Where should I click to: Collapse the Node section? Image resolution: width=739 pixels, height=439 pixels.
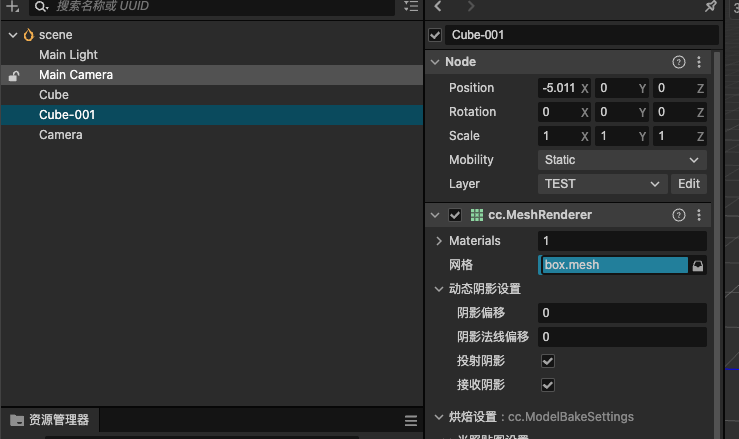(435, 62)
